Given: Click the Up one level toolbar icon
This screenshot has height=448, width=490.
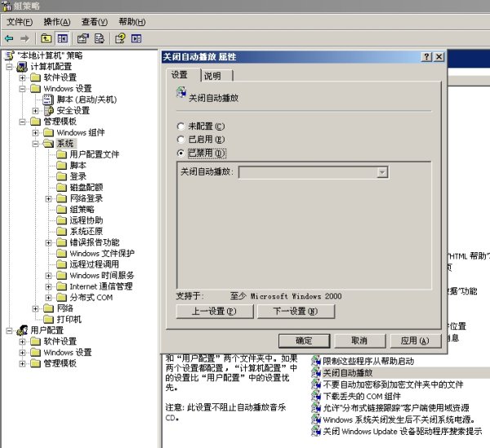Looking at the screenshot, I should [x=46, y=38].
